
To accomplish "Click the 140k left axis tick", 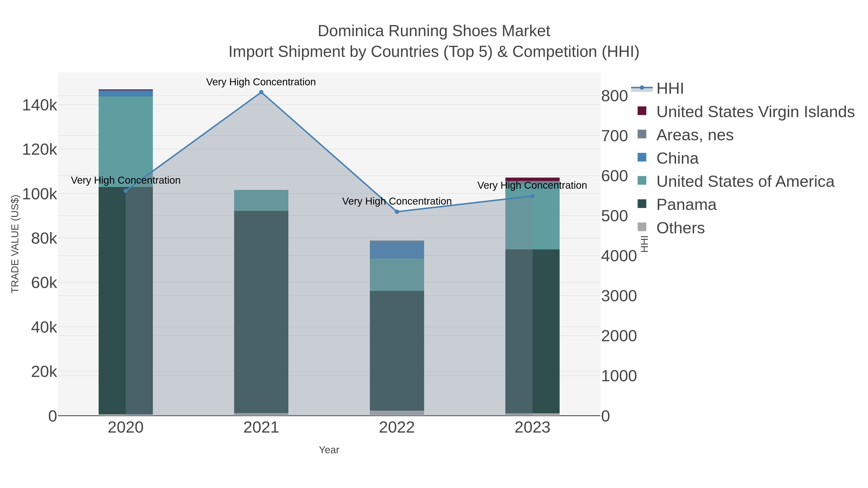I will pyautogui.click(x=40, y=105).
